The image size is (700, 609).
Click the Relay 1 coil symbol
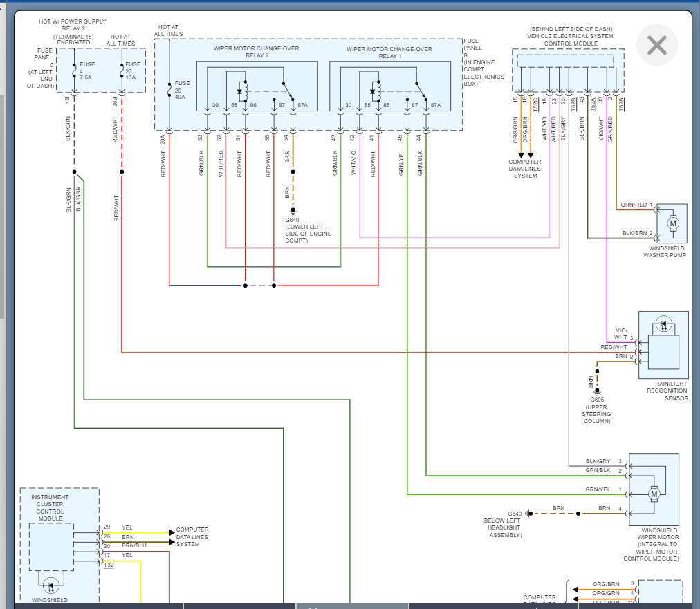pyautogui.click(x=376, y=91)
